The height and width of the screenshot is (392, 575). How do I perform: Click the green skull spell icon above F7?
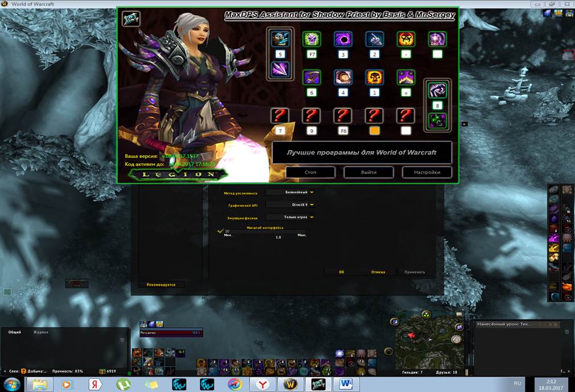click(312, 39)
